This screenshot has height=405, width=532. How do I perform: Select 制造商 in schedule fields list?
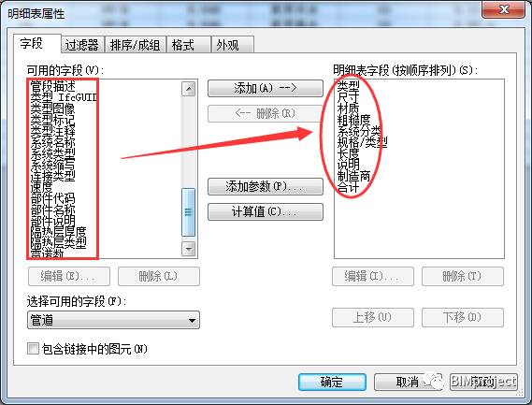[353, 176]
